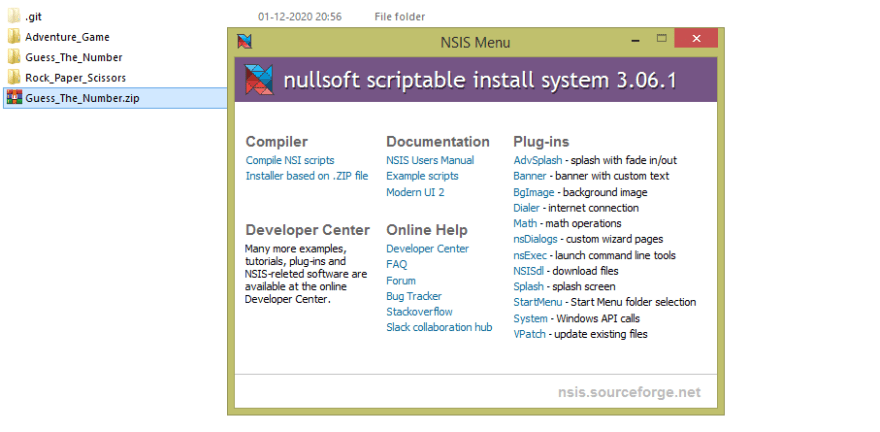Open the Math plug-in link
Viewport: 880px width, 432px height.
coord(525,223)
